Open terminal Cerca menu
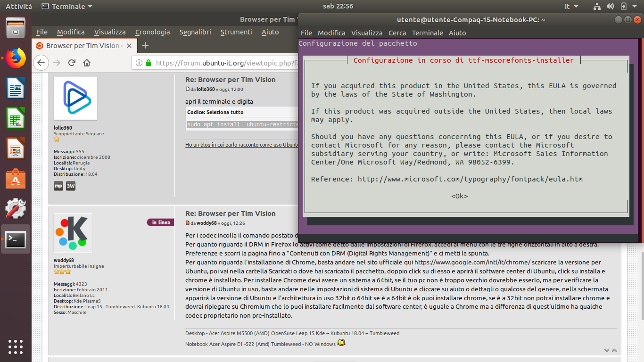 [397, 33]
